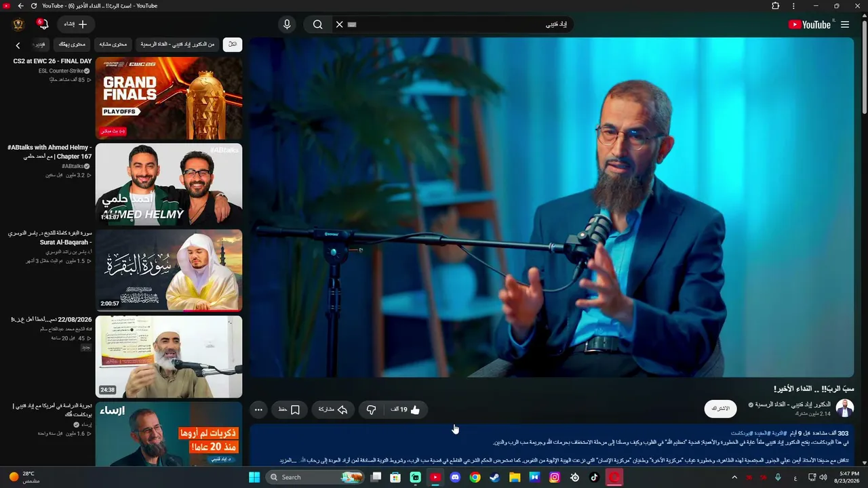This screenshot has height=488, width=868.
Task: Open Microsoft Store from the taskbar
Action: click(395, 477)
